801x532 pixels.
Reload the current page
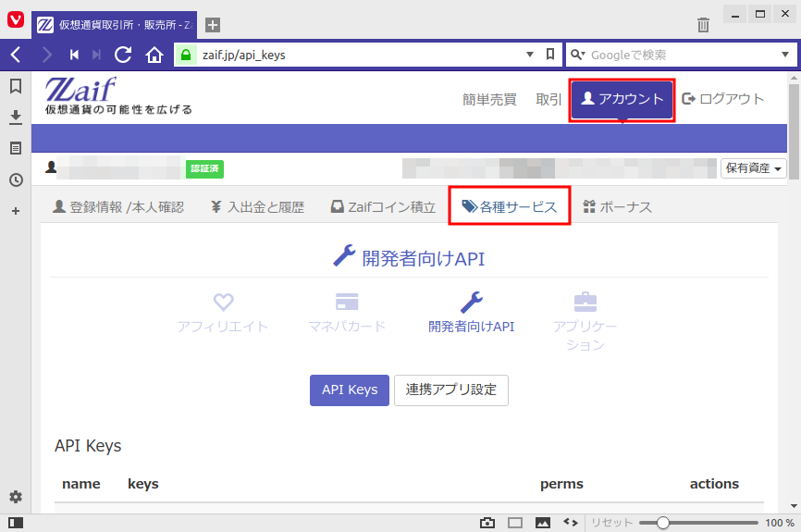[123, 55]
